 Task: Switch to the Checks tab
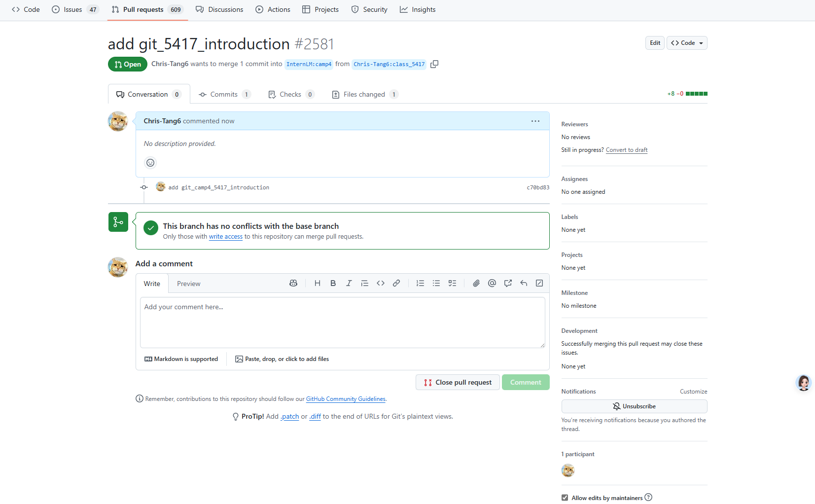coord(291,94)
